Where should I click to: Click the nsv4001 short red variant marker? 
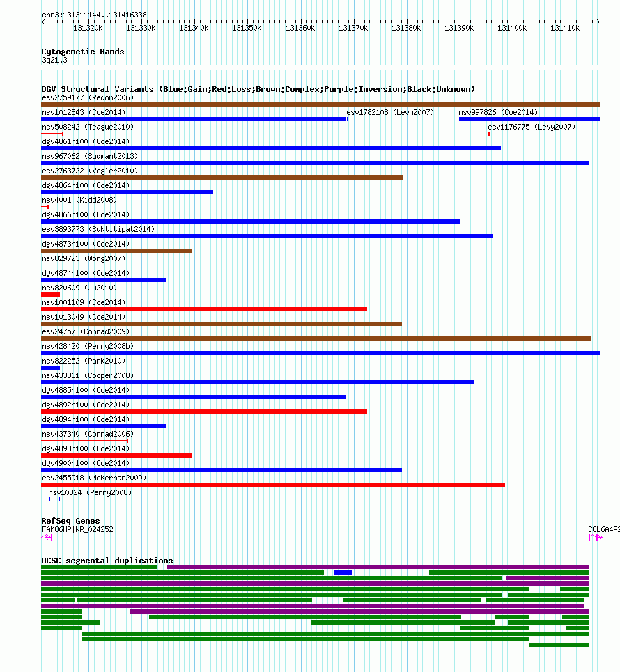click(x=45, y=207)
